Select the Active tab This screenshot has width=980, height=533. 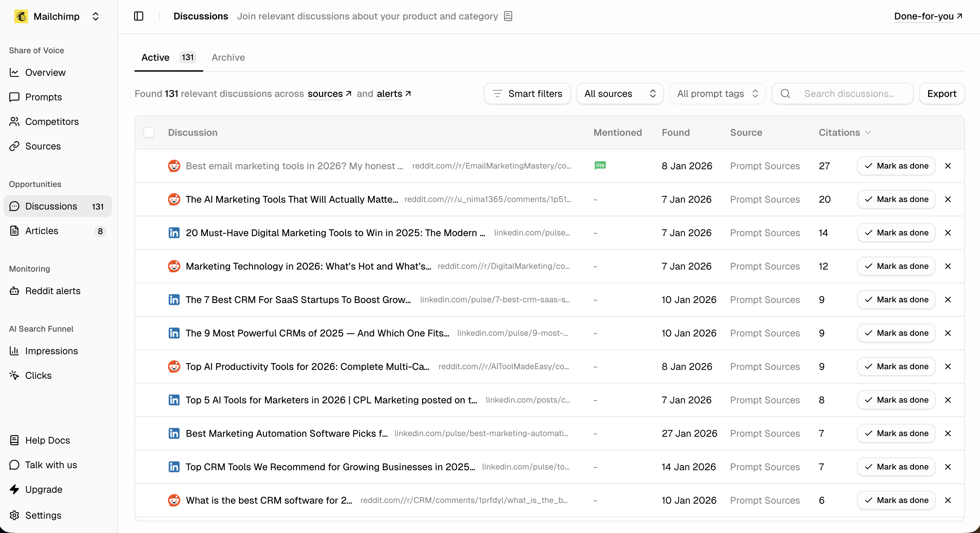(155, 57)
